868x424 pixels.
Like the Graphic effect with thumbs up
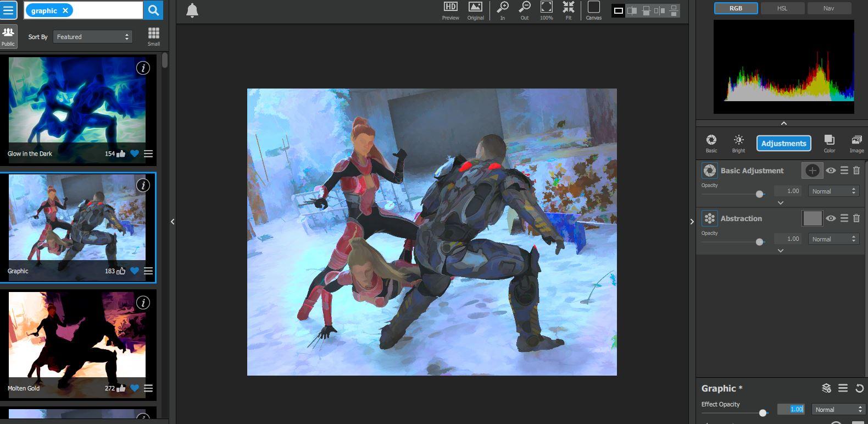121,271
